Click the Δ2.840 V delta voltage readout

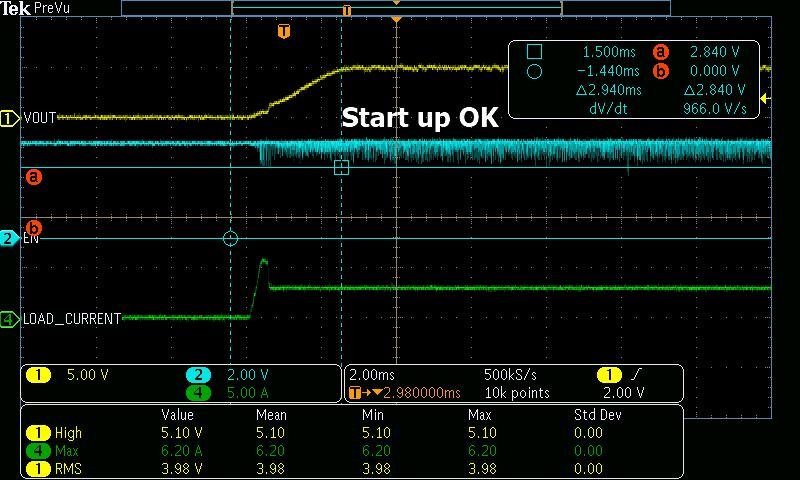pyautogui.click(x=714, y=90)
